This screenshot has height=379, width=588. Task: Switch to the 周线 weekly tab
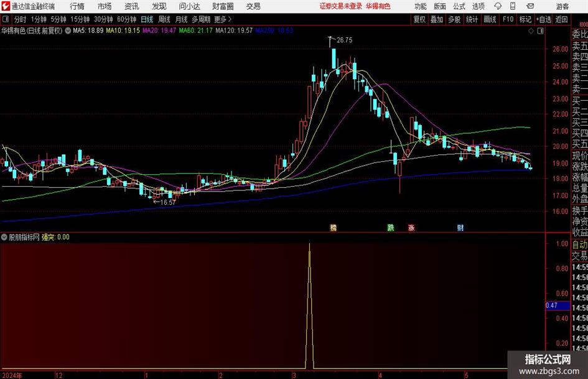[164, 19]
